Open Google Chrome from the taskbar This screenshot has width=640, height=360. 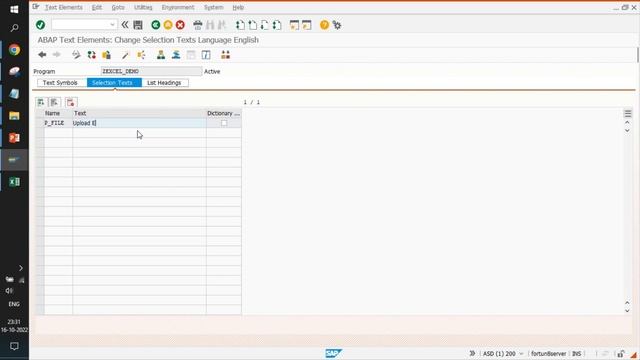(x=14, y=50)
